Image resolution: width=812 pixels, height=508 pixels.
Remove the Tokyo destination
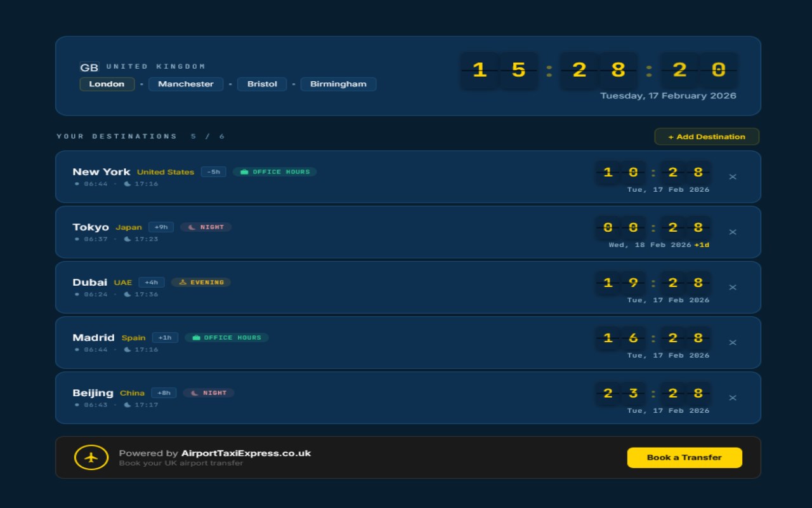click(x=733, y=232)
